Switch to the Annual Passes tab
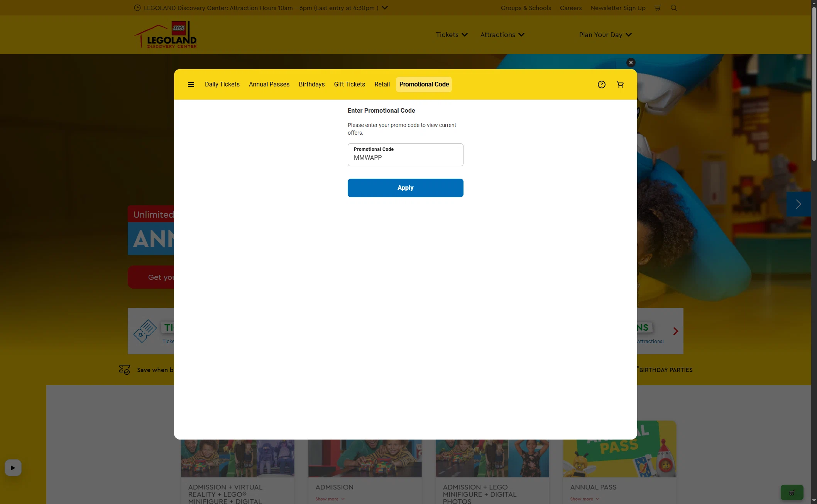The image size is (817, 504). pos(269,85)
